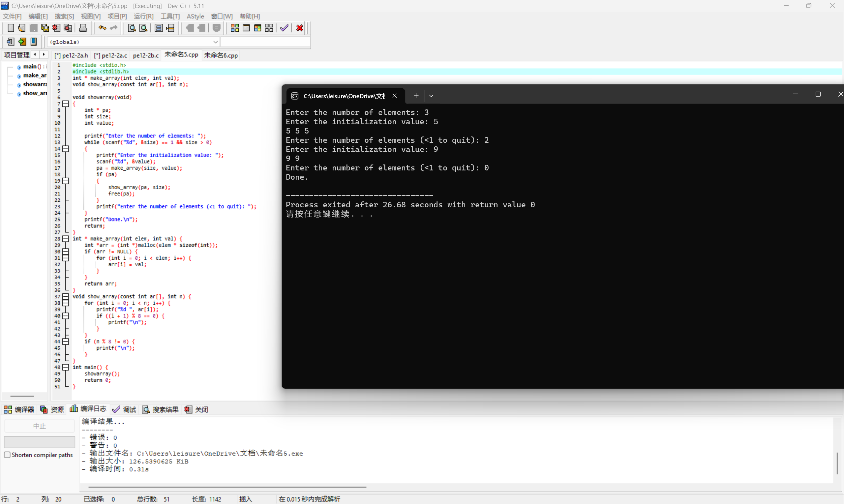The height and width of the screenshot is (504, 844).
Task: Run the syntax check checkmark icon
Action: tap(284, 28)
